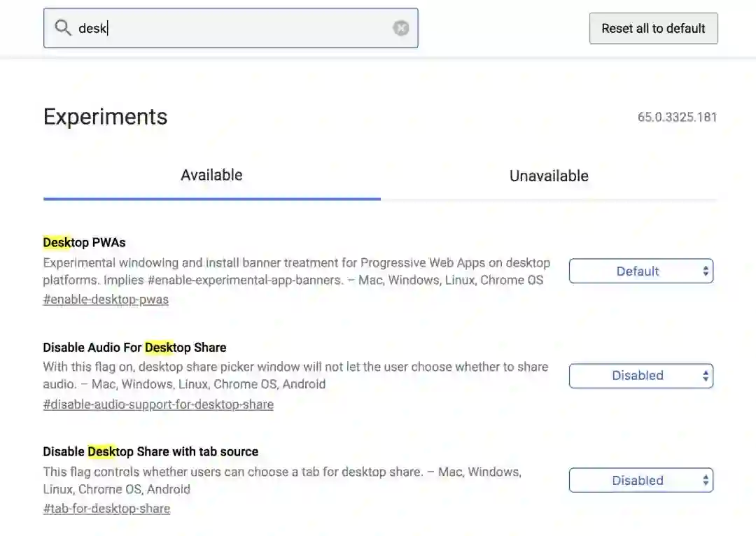
Task: Follow the #enable-desktop-pwas link
Action: pos(106,299)
